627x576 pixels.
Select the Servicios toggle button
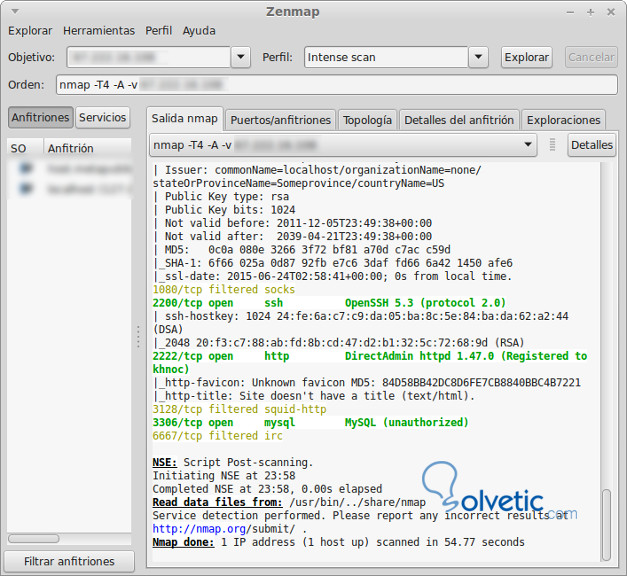click(102, 118)
